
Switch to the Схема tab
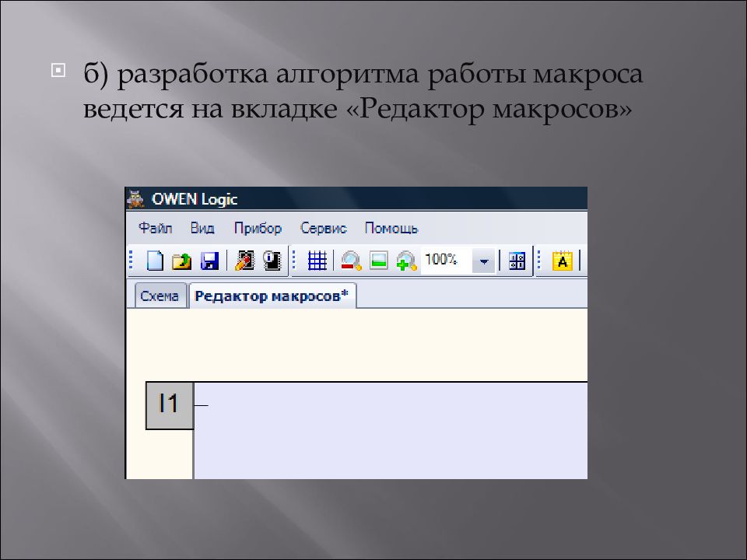(x=160, y=296)
